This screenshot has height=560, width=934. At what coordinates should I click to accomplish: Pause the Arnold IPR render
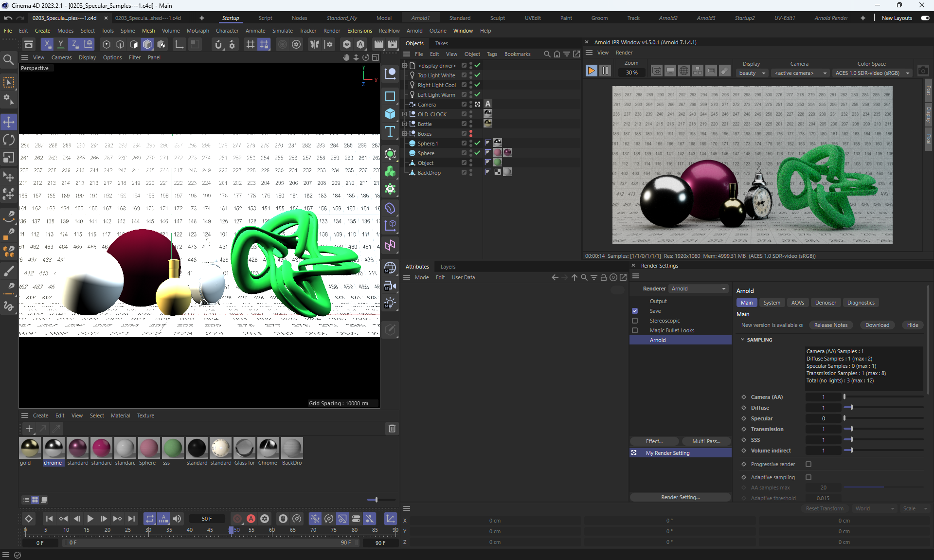(x=605, y=71)
